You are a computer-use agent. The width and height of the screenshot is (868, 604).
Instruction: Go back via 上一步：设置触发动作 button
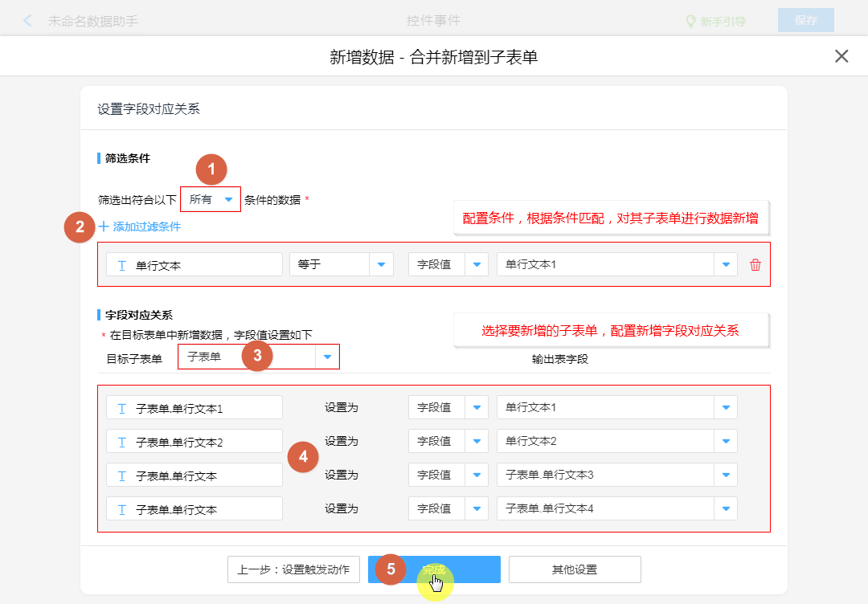click(293, 569)
